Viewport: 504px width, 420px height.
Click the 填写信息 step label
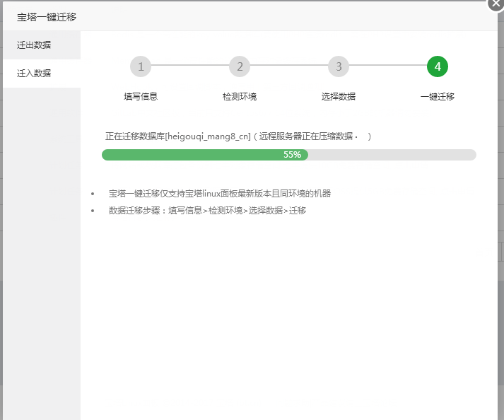pyautogui.click(x=141, y=96)
